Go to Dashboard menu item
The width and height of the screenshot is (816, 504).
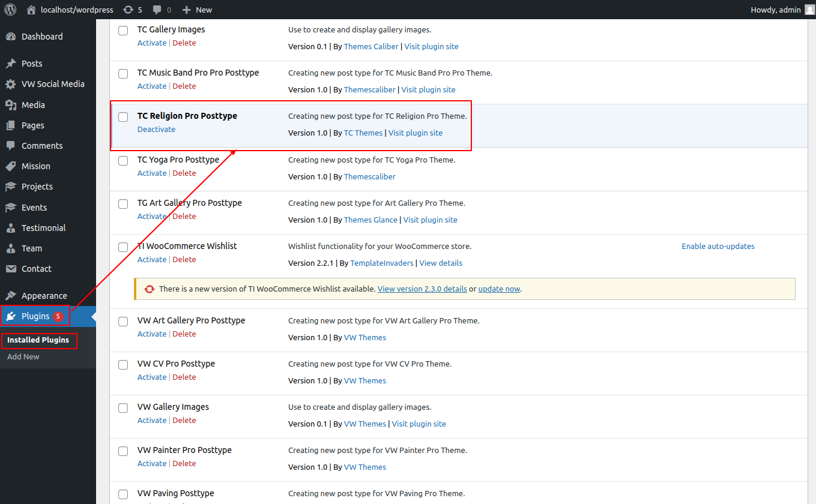coord(42,37)
